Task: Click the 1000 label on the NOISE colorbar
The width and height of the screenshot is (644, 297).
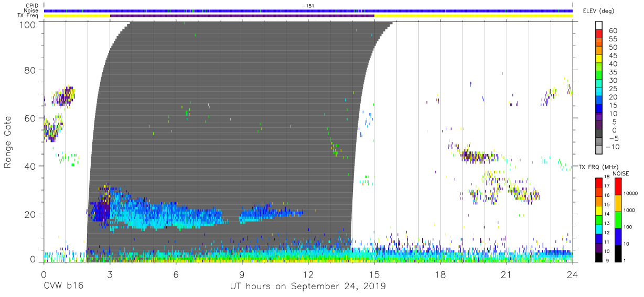Action: click(629, 211)
